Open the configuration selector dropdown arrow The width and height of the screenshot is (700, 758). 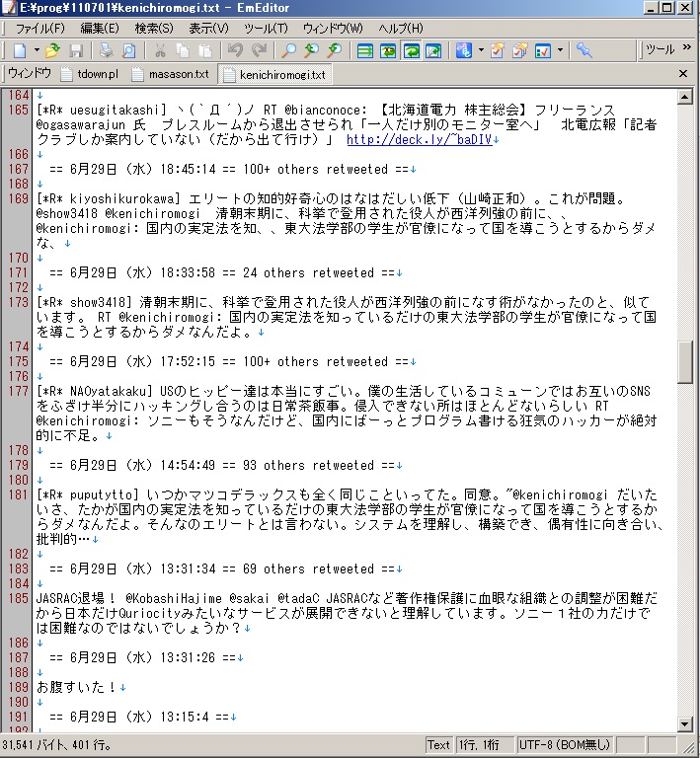[481, 50]
